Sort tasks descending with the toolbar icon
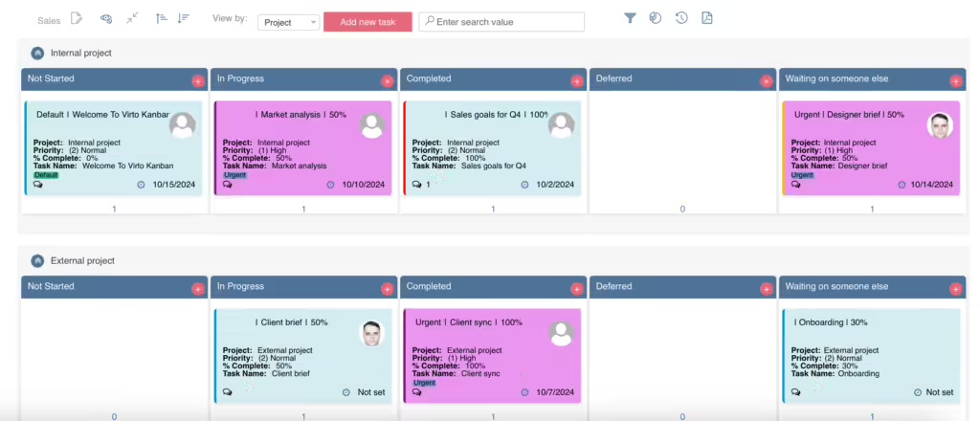This screenshot has width=980, height=421. (183, 18)
